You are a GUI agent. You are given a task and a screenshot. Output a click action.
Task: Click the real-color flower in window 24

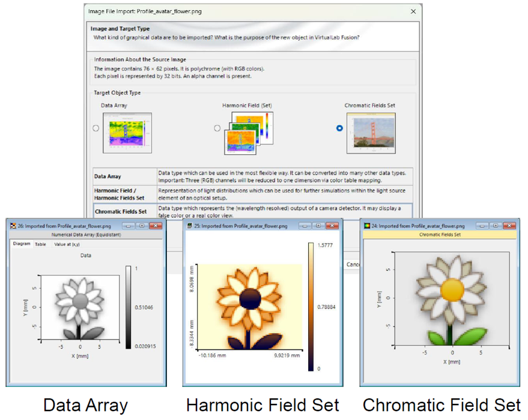click(452, 299)
